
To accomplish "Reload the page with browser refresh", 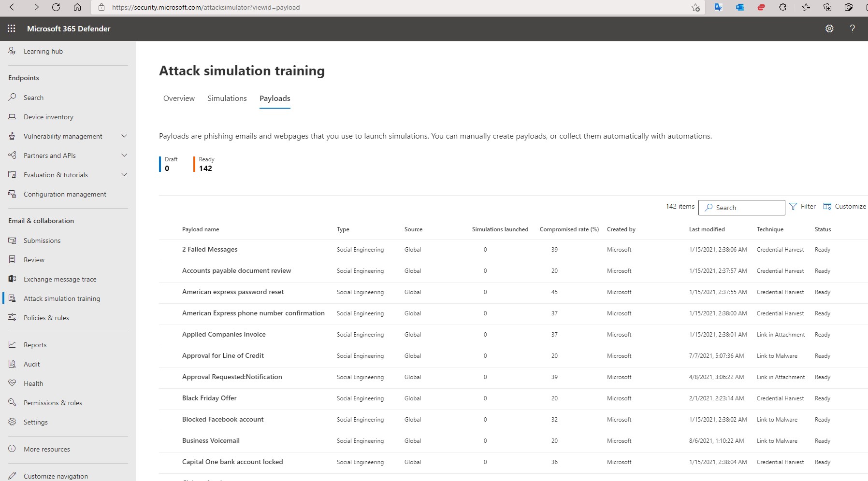I will point(56,7).
